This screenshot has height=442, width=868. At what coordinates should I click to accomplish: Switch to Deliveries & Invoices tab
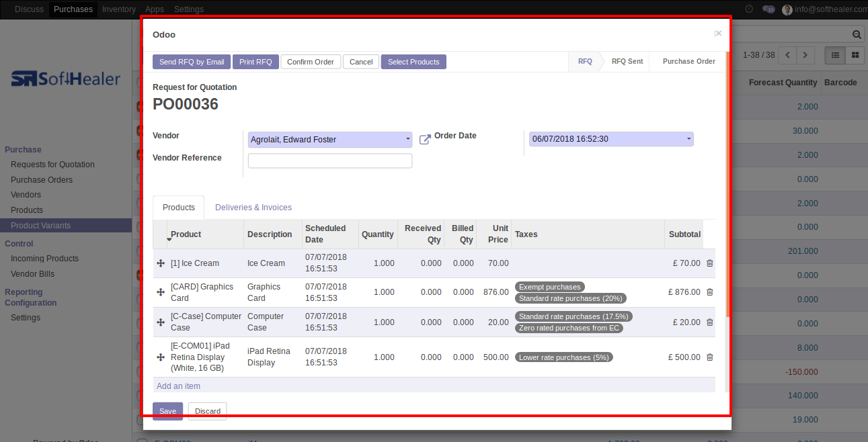[x=253, y=208]
